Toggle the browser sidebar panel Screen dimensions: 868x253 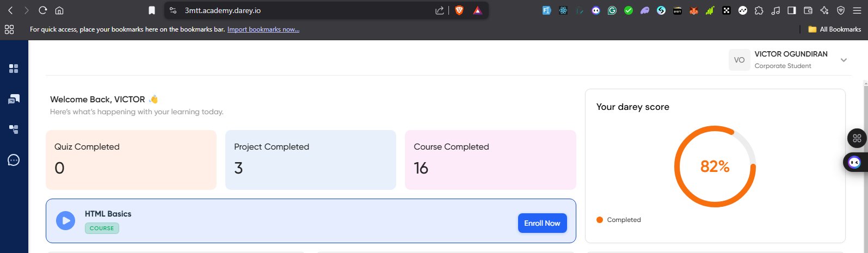pos(792,10)
